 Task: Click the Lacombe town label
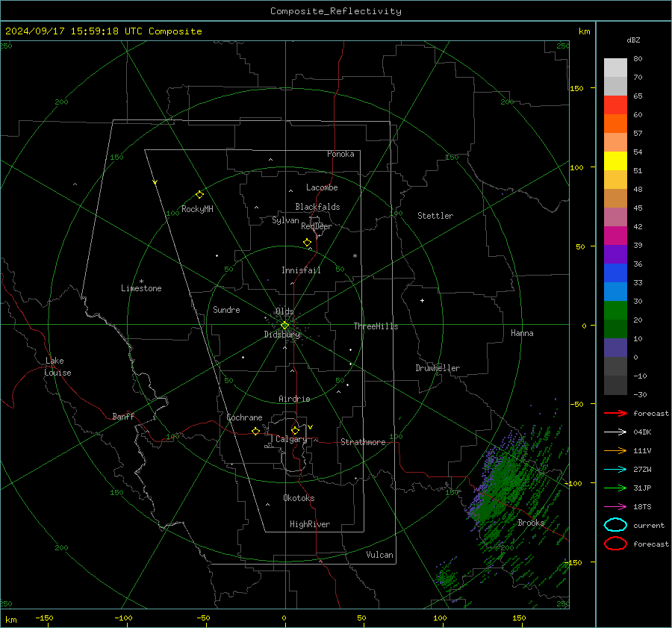point(322,187)
